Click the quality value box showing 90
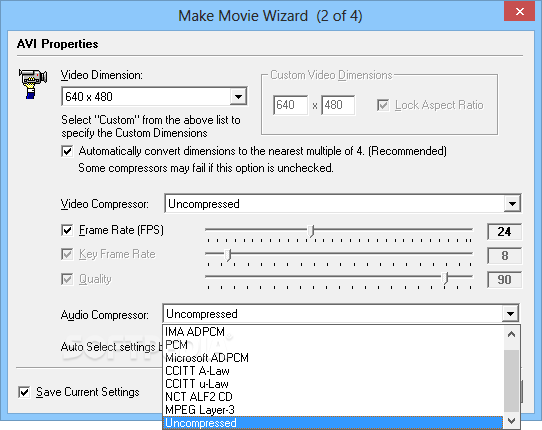Screen dimensions: 542x430 click(x=504, y=279)
